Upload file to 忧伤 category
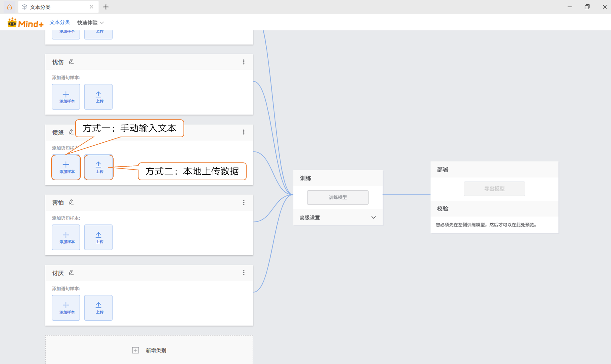Viewport: 611px width, 364px height. click(x=98, y=97)
